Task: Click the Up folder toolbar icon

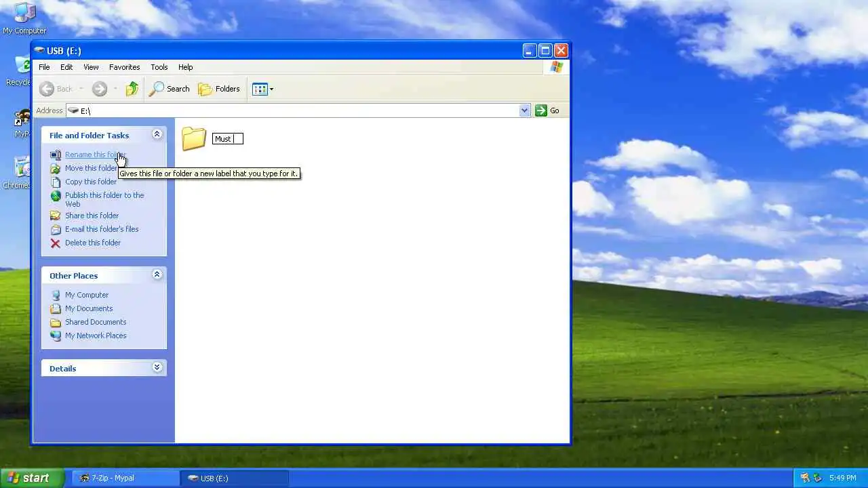Action: point(132,89)
